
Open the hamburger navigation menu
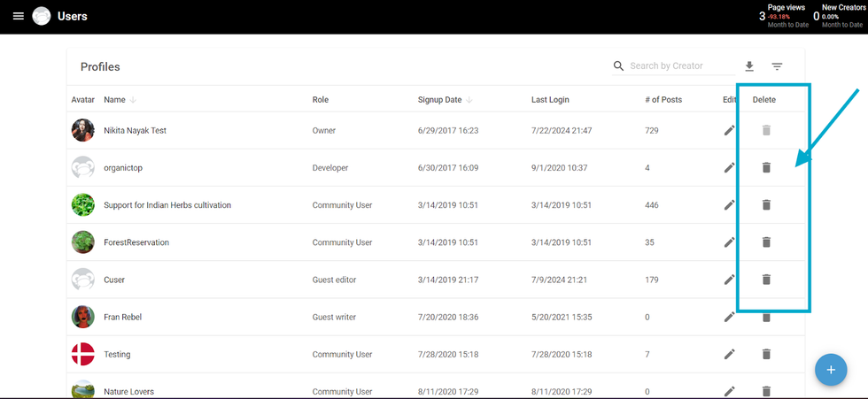click(x=18, y=16)
